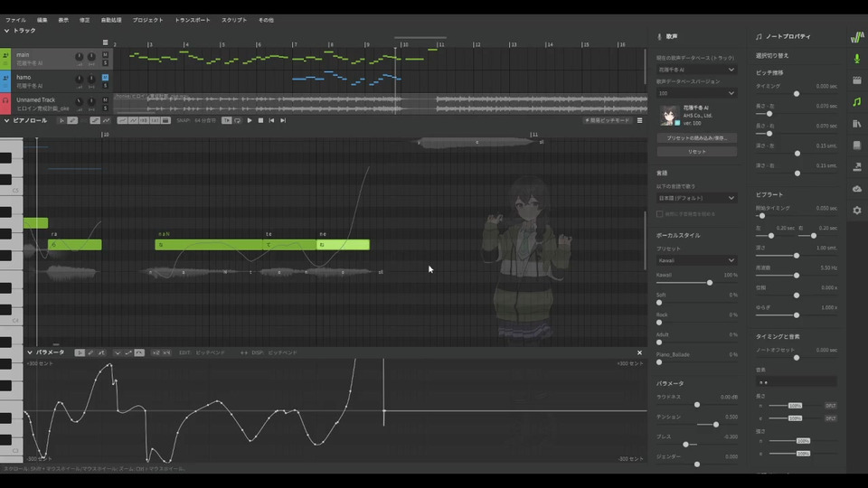Collapse the トラック section
This screenshot has height=488, width=868.
point(6,31)
